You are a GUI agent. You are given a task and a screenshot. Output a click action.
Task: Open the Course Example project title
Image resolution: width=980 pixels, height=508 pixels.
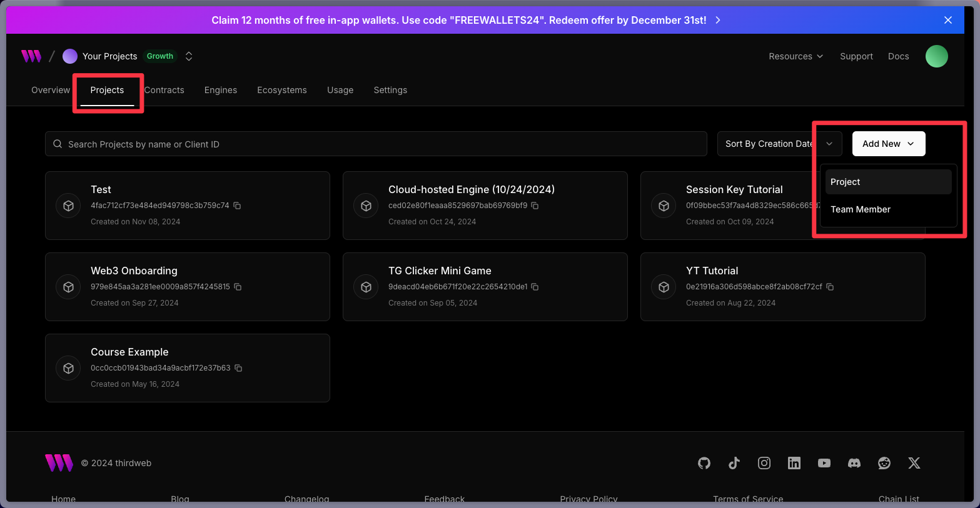coord(129,352)
